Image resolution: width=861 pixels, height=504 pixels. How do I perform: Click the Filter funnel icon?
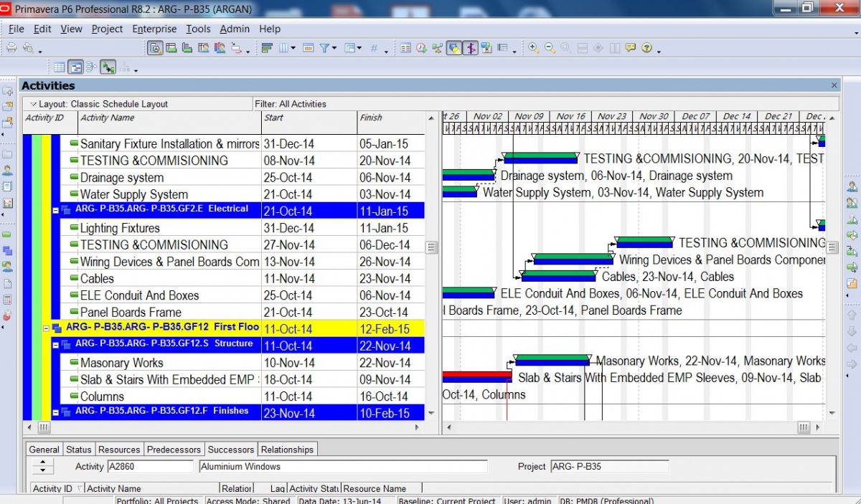[324, 48]
